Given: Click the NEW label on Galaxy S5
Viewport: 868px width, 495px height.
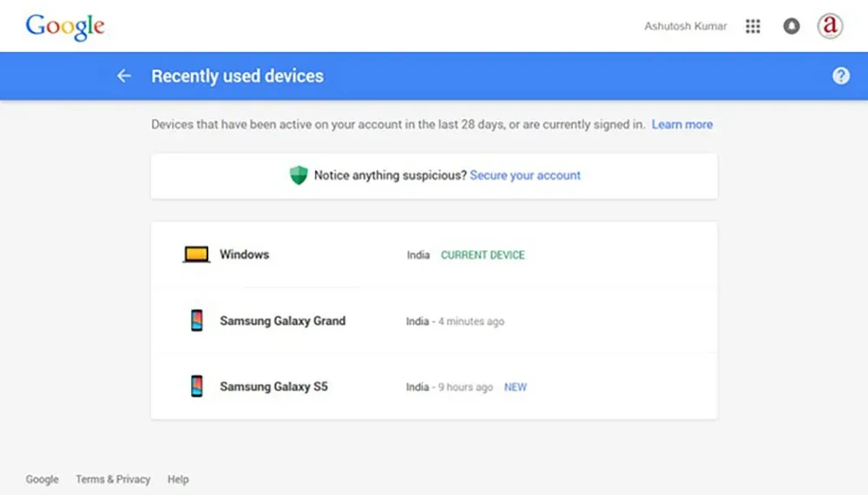Looking at the screenshot, I should pyautogui.click(x=516, y=387).
